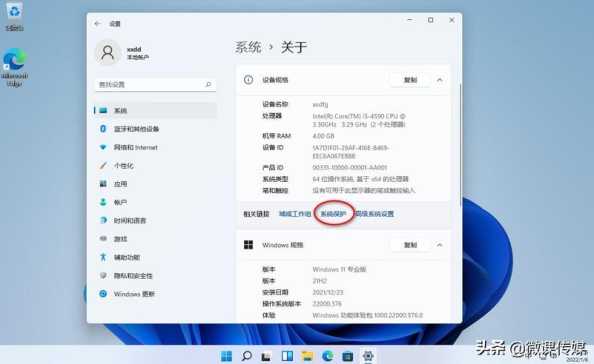The image size is (594, 364).
Task: Select the Recycle Bin desktop icon
Action: point(14,16)
